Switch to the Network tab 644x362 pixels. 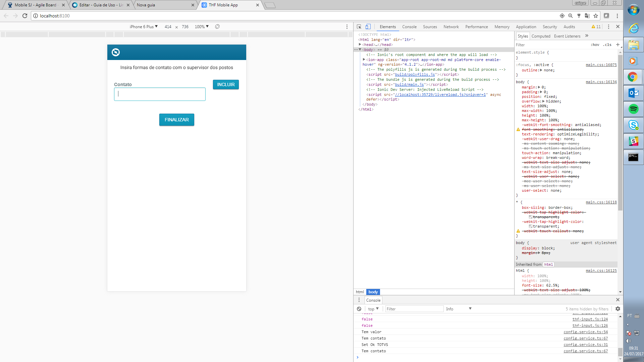click(451, 27)
